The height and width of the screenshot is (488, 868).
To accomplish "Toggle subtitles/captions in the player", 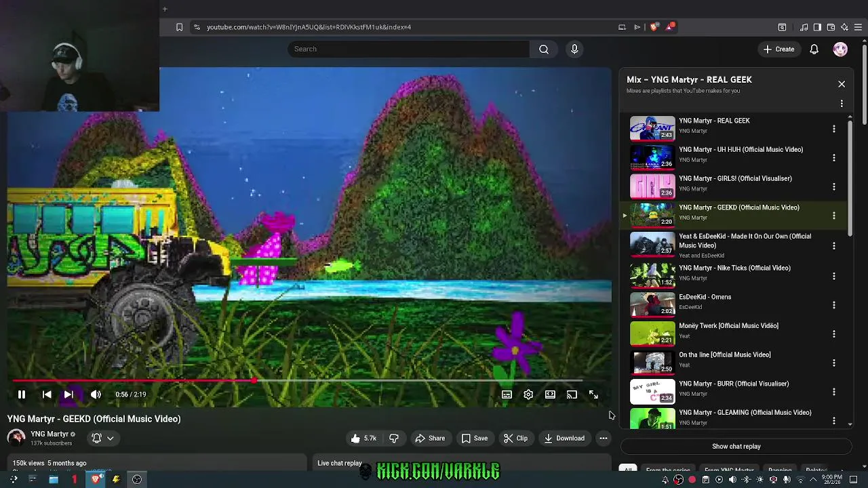I will coord(507,394).
